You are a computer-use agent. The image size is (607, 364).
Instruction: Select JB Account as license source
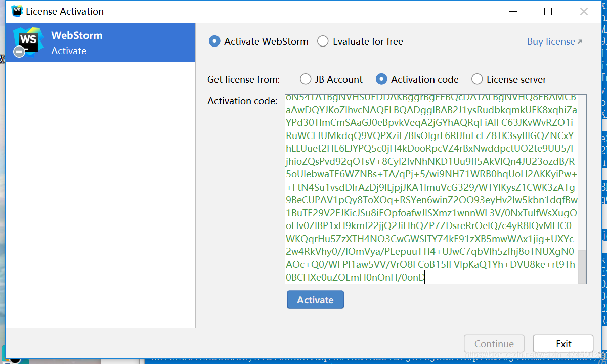tap(331, 79)
